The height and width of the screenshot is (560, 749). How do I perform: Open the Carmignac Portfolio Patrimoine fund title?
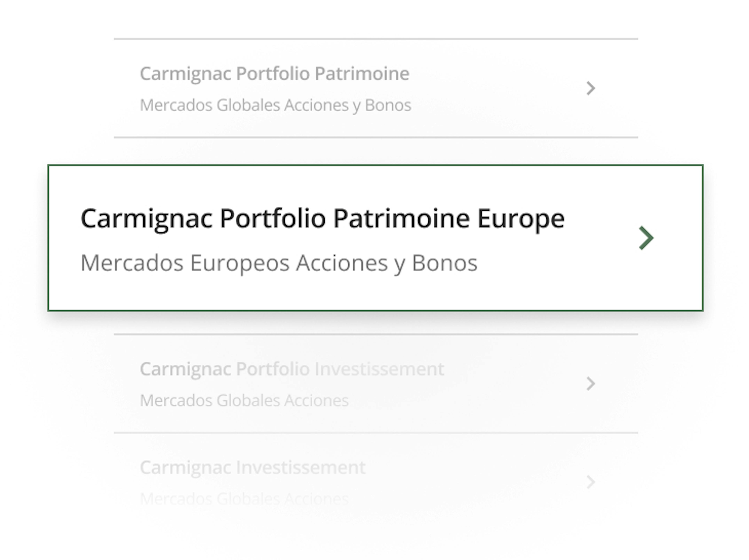coord(274,74)
